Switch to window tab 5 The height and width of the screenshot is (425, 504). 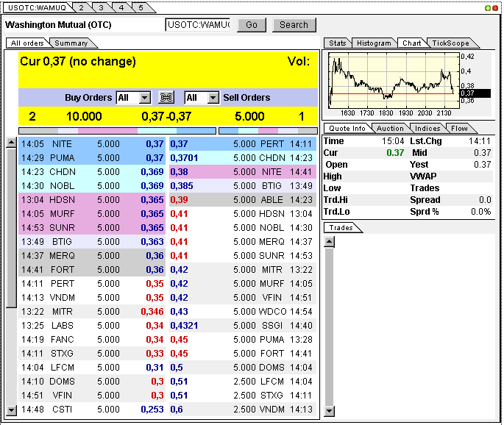141,7
